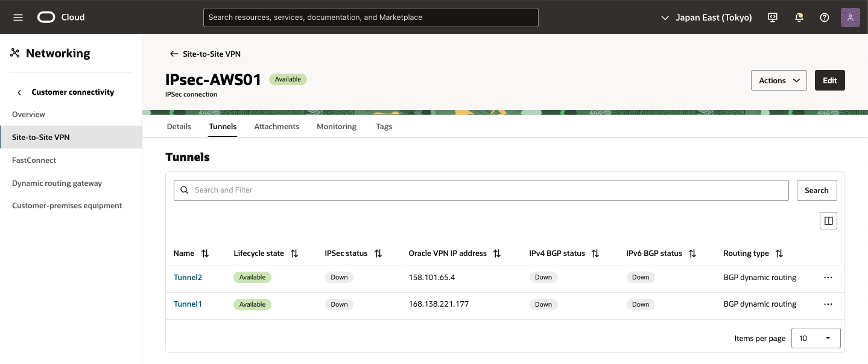Open the Items per page dropdown
This screenshot has width=868, height=364.
pos(816,338)
